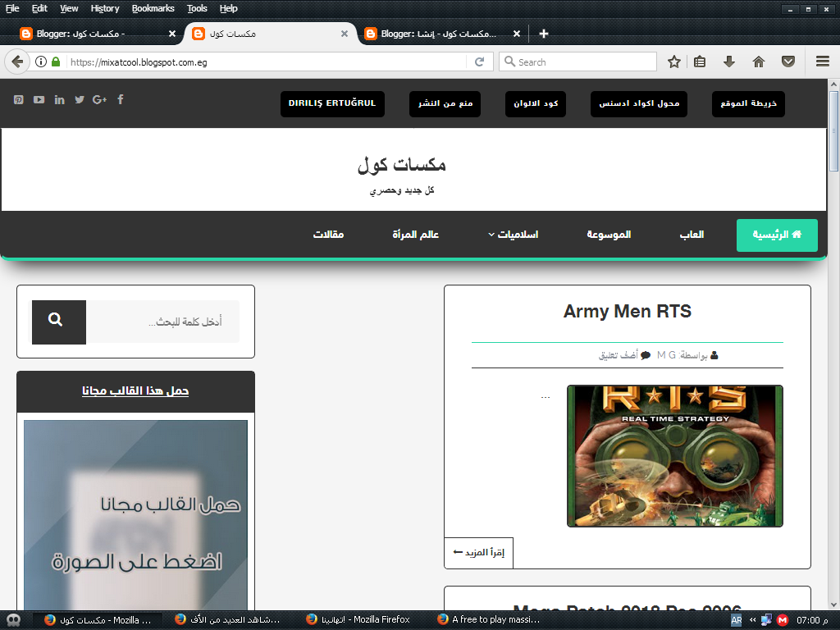This screenshot has height=630, width=840.
Task: Open the site's Pinterest icon
Action: (19, 99)
